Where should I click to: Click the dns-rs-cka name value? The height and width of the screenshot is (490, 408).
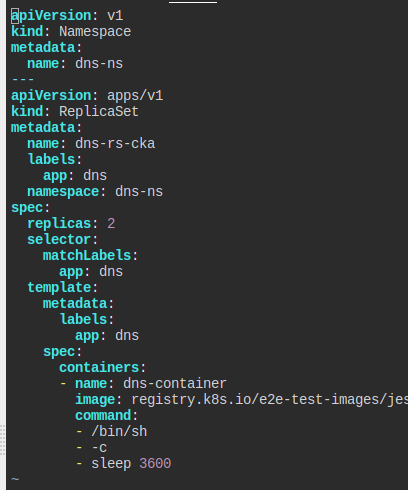point(115,144)
